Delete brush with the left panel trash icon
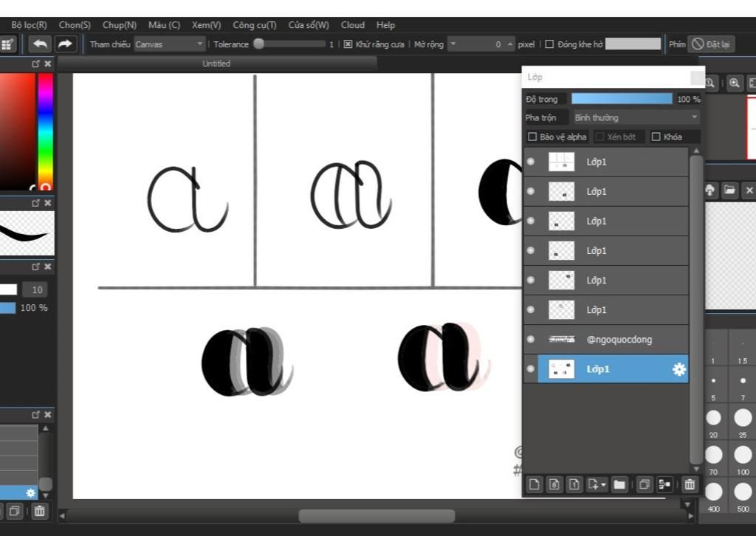 (40, 511)
